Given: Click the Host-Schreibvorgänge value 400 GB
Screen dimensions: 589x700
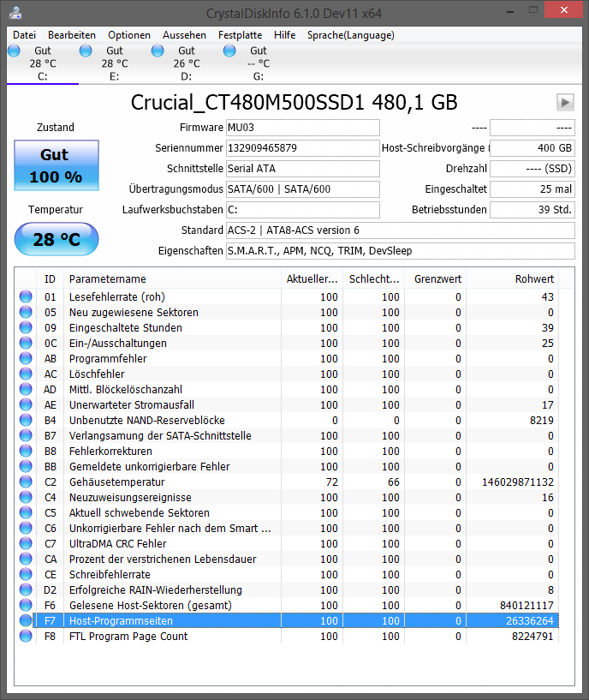Looking at the screenshot, I should (x=532, y=148).
